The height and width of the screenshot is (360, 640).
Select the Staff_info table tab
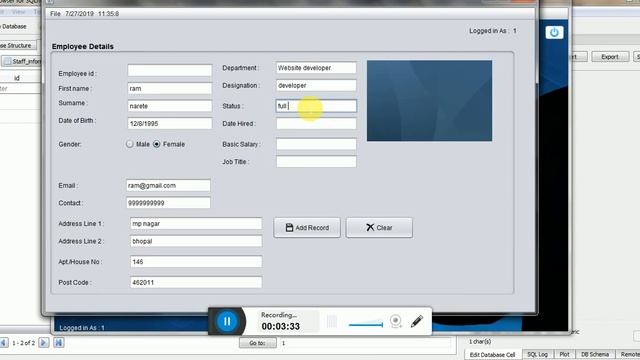(22, 61)
